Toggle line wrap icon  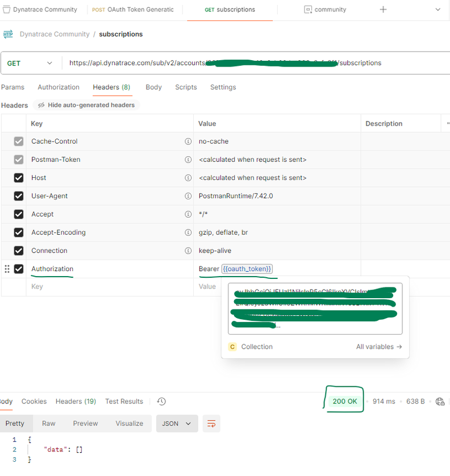[211, 424]
